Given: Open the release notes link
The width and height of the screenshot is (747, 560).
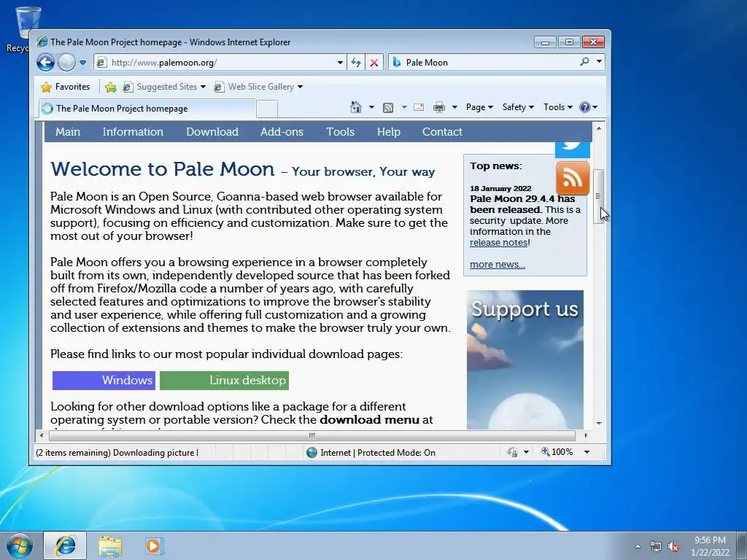Looking at the screenshot, I should pos(498,242).
